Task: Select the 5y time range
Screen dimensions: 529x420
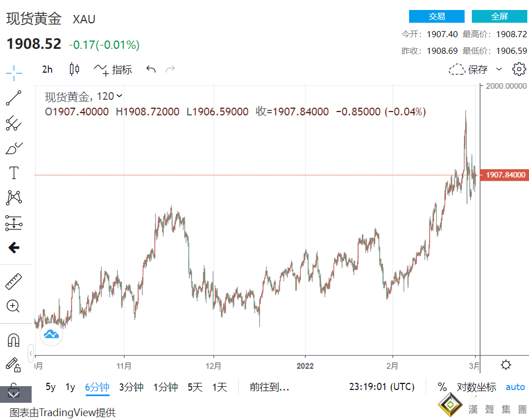Action: (51, 387)
